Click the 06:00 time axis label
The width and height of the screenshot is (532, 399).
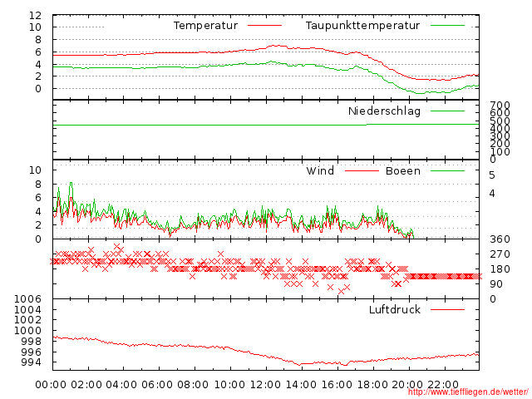(x=157, y=385)
